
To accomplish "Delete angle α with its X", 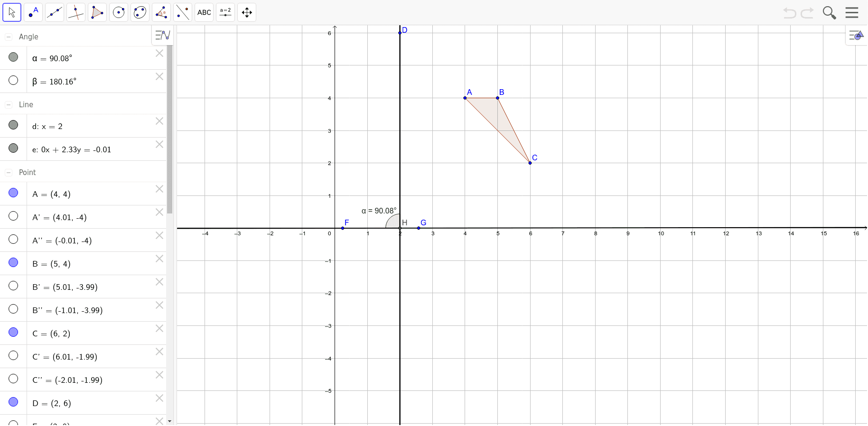I will click(x=159, y=54).
